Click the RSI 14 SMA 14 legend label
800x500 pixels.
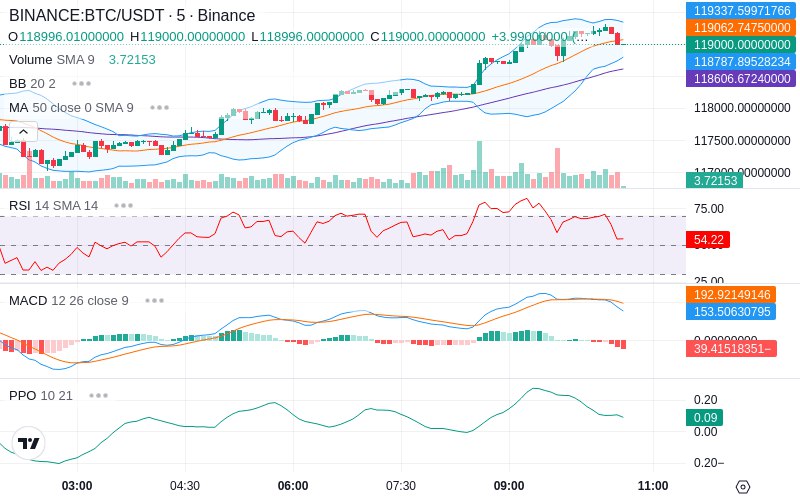54,206
